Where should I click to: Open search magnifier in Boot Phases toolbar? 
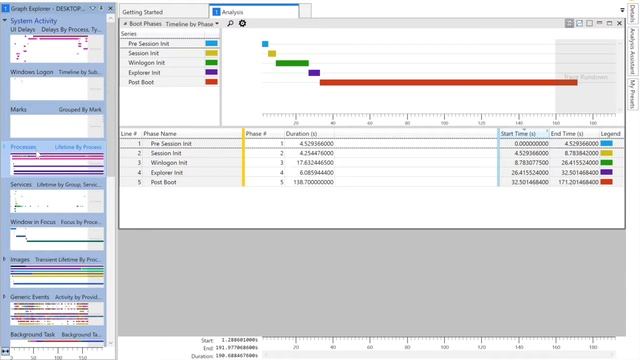click(x=230, y=23)
